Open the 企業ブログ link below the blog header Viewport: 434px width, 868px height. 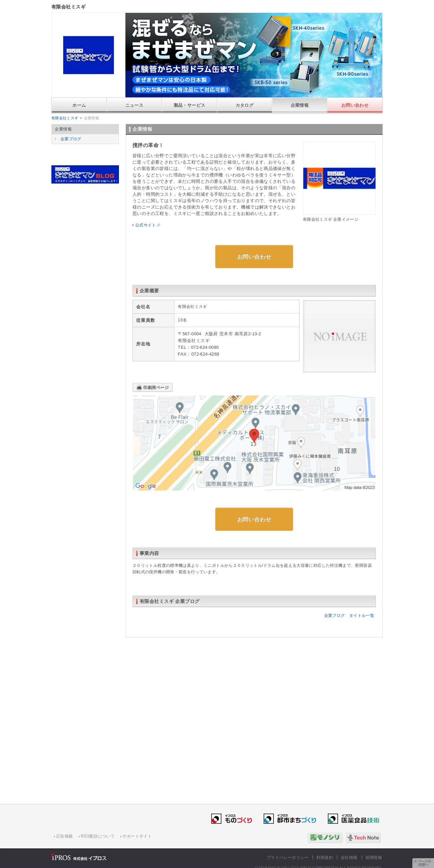[x=334, y=616]
